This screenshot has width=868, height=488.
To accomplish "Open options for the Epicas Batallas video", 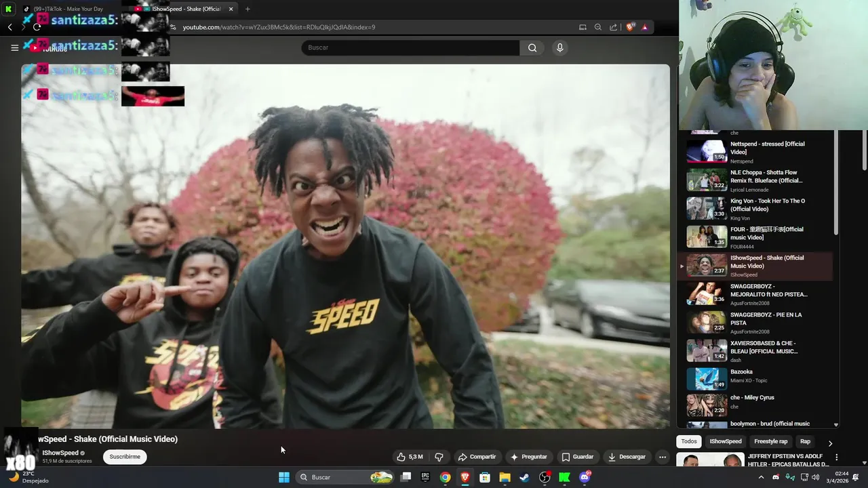I will click(836, 457).
